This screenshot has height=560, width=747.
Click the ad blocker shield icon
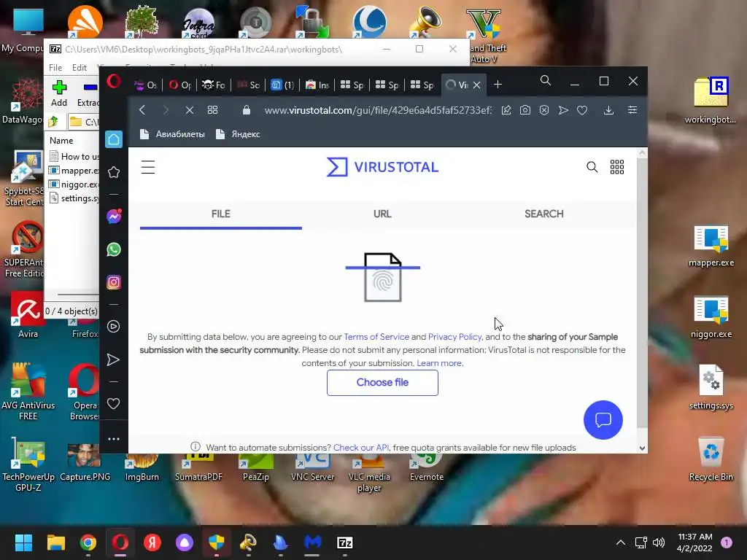click(x=544, y=110)
